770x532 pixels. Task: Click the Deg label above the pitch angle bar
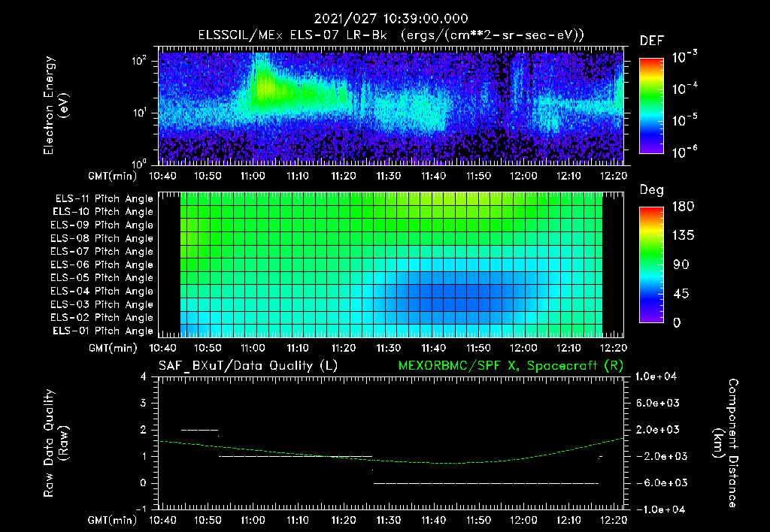tap(652, 190)
